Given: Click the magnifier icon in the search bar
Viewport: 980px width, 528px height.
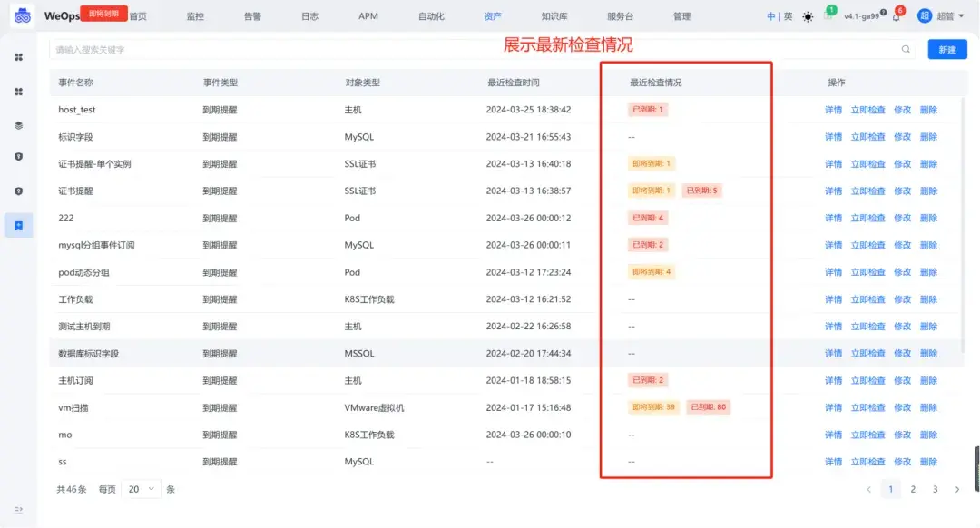Looking at the screenshot, I should tap(906, 50).
